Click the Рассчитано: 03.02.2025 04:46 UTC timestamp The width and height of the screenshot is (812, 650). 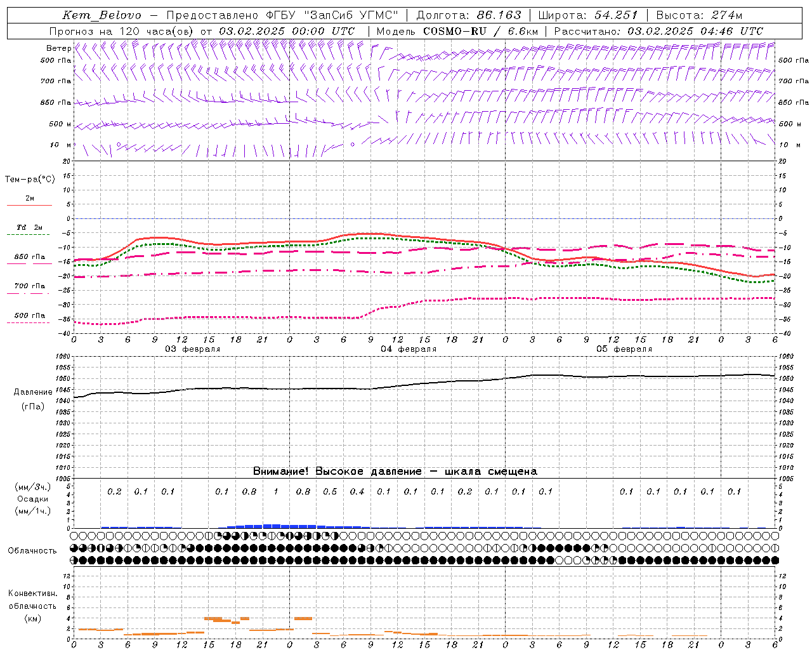pos(658,31)
